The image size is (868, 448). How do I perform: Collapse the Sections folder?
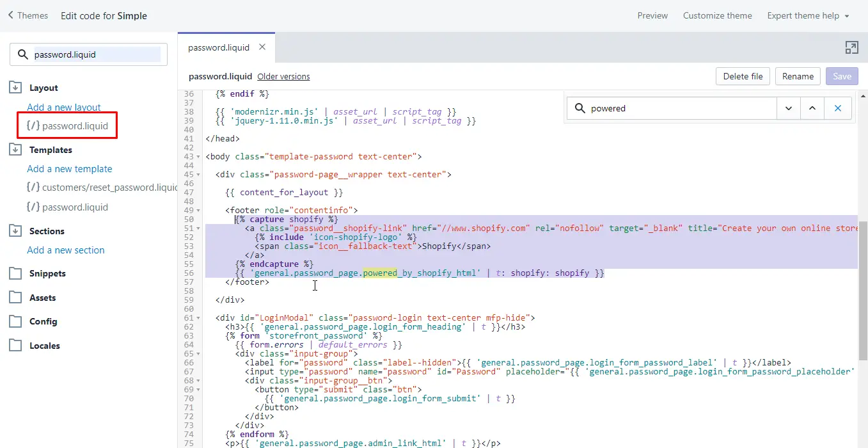point(16,231)
